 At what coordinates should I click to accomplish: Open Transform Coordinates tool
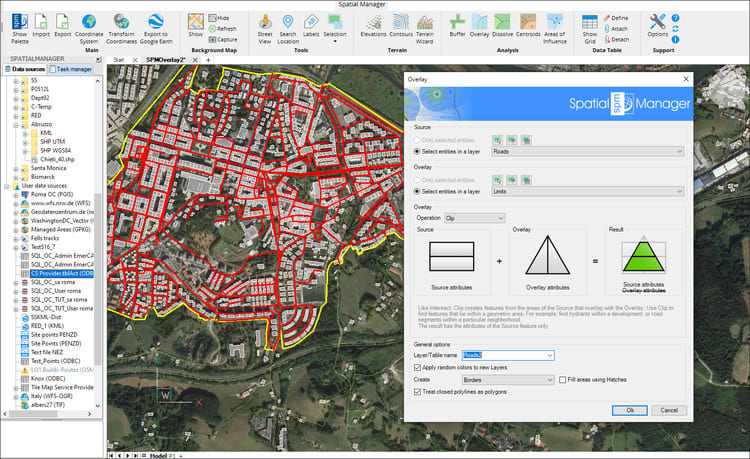pyautogui.click(x=121, y=29)
